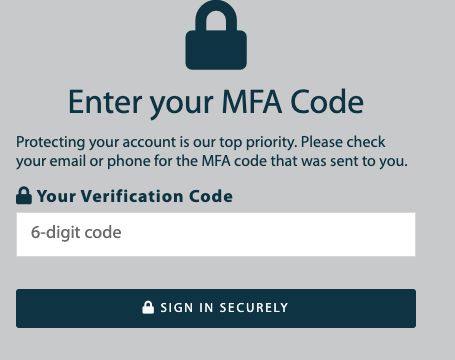Image resolution: width=455 pixels, height=360 pixels.
Task: Click the large padlock icon at top
Action: click(x=216, y=35)
